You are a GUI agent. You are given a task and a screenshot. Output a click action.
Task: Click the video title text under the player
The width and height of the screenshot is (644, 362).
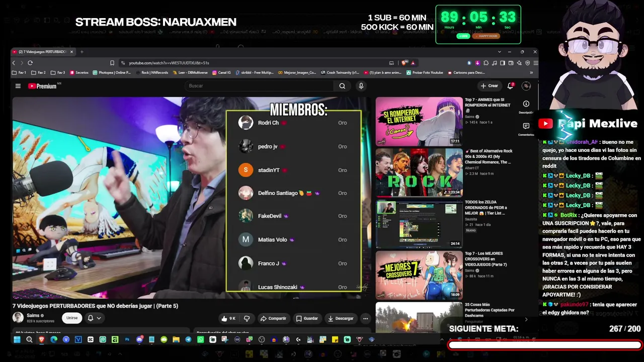point(95,306)
